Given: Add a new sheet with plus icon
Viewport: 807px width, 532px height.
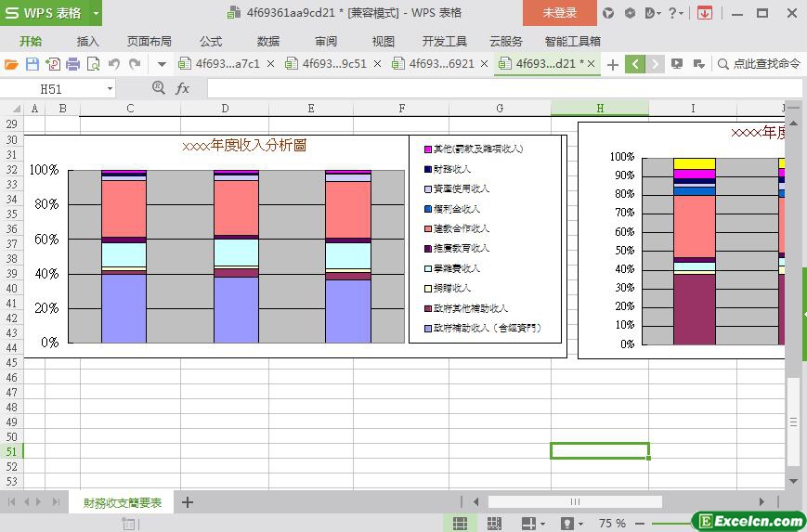Looking at the screenshot, I should pyautogui.click(x=188, y=502).
